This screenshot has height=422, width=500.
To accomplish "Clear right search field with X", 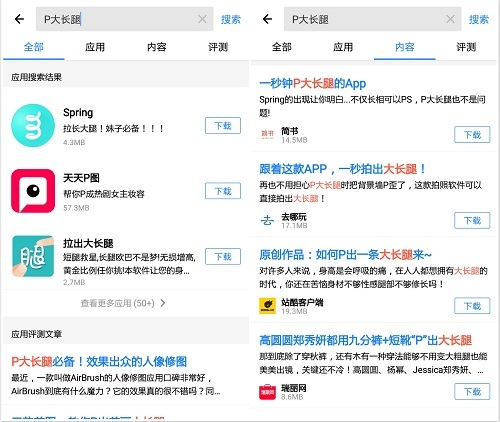I will tap(450, 19).
